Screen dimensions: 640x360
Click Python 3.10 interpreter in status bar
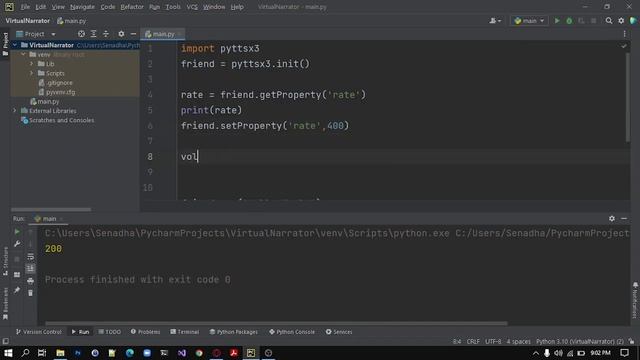coord(580,341)
